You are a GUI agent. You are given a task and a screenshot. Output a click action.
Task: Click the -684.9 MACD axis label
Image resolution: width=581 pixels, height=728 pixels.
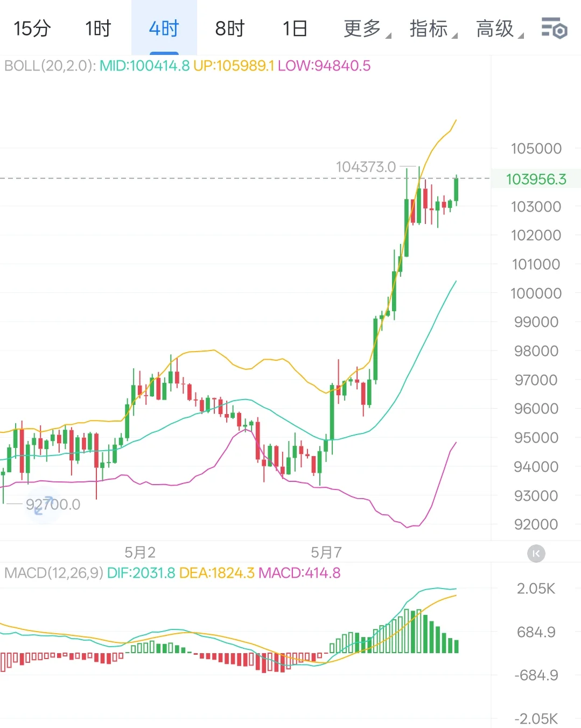pyautogui.click(x=536, y=675)
